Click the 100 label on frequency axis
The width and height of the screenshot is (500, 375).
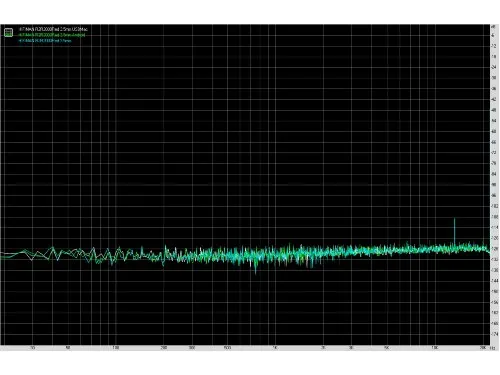(115, 348)
